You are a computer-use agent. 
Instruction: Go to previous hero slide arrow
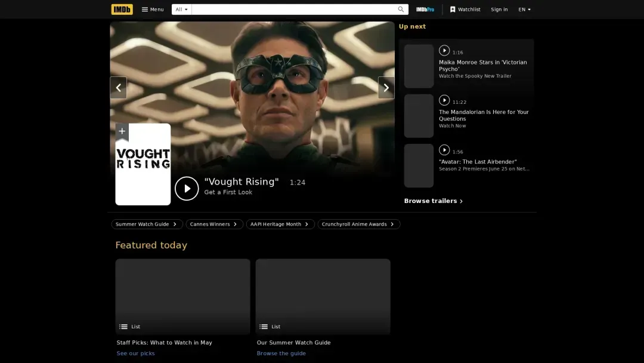(x=118, y=88)
